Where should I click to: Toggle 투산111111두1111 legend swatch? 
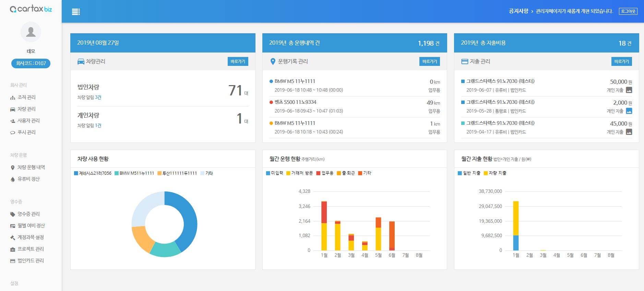click(159, 173)
